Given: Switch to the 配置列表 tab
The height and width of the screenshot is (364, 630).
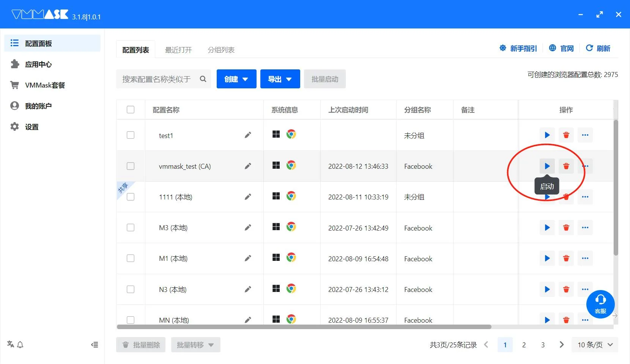Looking at the screenshot, I should [x=135, y=50].
